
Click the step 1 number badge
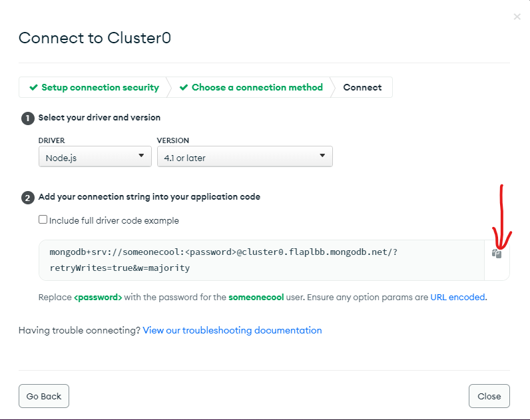click(x=28, y=118)
